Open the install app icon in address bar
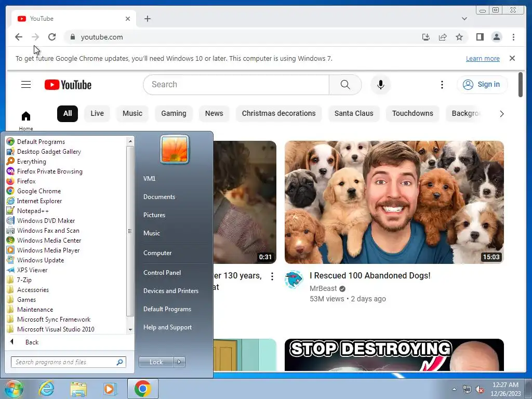Screen dimensions: 532x399 pyautogui.click(x=426, y=37)
